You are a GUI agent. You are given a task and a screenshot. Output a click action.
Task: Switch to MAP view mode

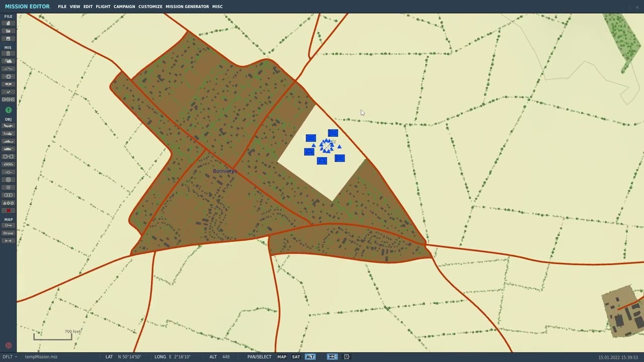tap(282, 357)
